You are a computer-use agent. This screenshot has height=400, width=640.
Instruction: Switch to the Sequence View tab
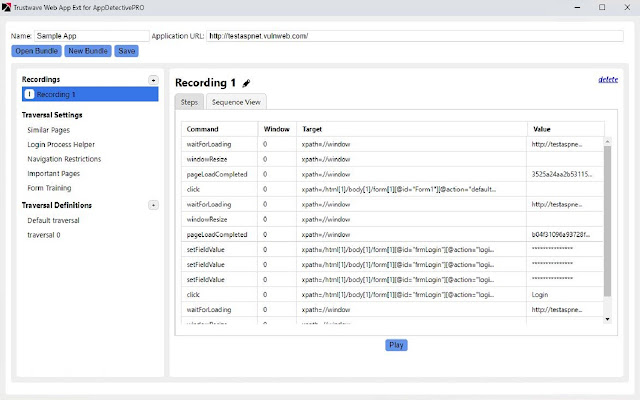pyautogui.click(x=236, y=102)
